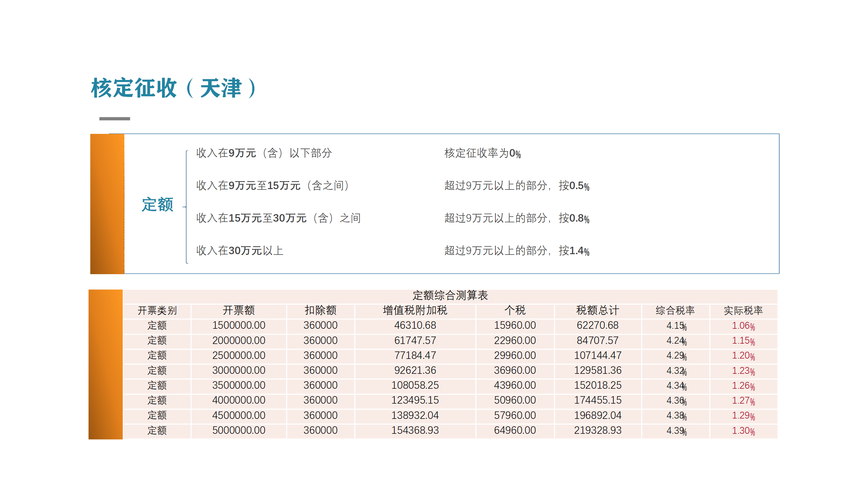Click the 按0.5% rate text
868x488 pixels.
pyautogui.click(x=574, y=186)
